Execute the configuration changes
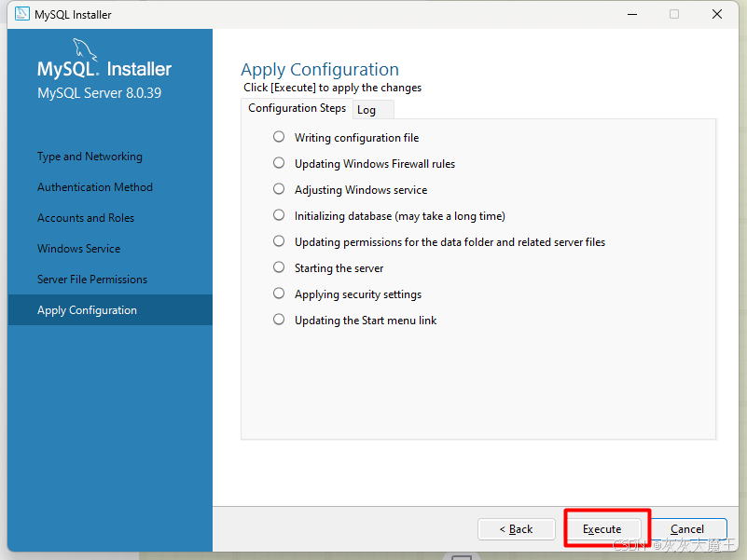 pyautogui.click(x=602, y=529)
